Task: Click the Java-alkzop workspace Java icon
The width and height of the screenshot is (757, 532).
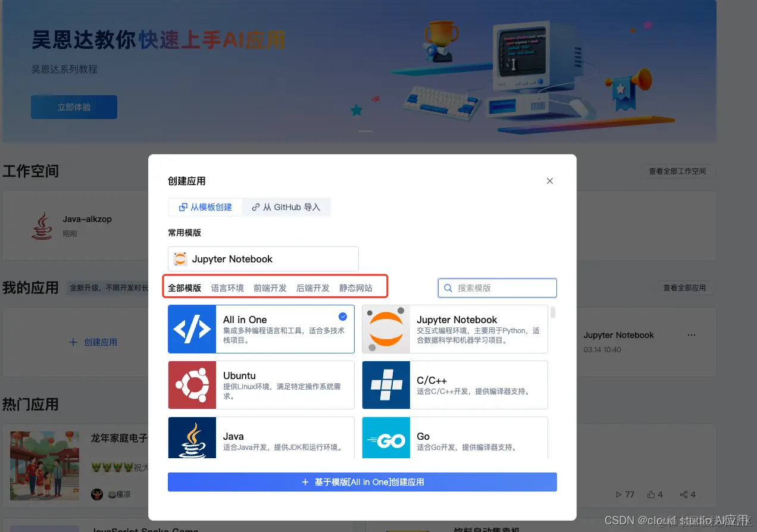Action: pyautogui.click(x=42, y=226)
